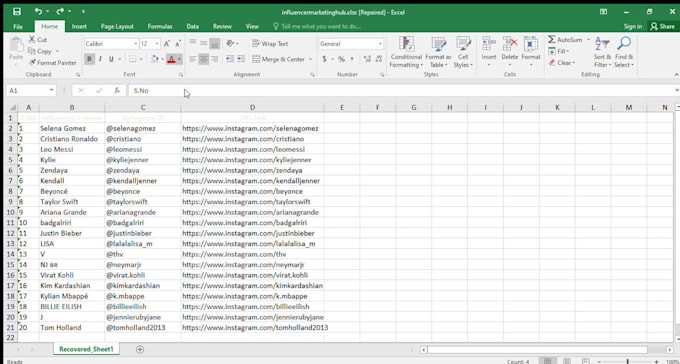Decrease decimal places
The image size is (680, 364).
[x=379, y=59]
